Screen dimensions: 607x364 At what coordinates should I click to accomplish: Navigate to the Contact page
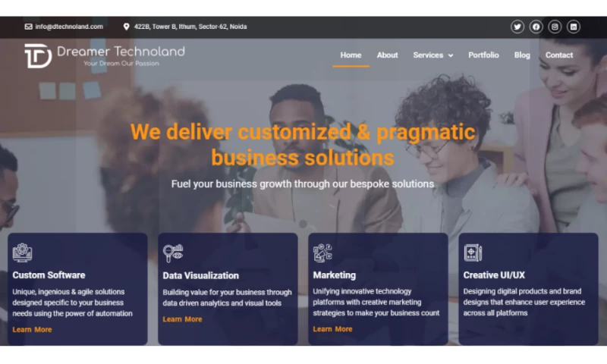[x=559, y=55]
